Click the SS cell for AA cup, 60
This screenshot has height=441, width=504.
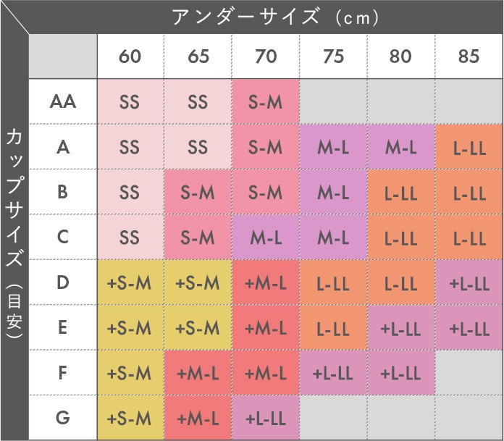point(130,101)
